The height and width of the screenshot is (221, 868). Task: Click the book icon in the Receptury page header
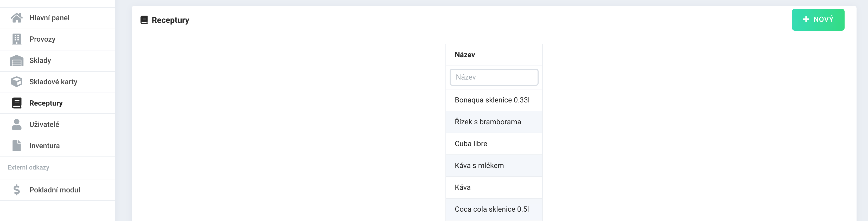click(144, 20)
